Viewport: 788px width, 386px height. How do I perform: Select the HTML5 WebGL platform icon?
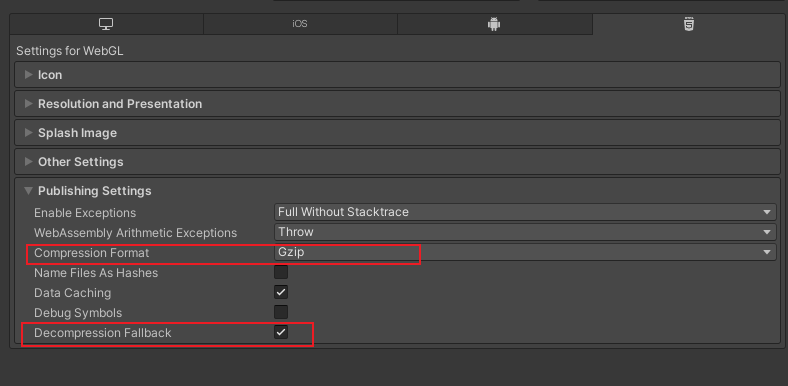pyautogui.click(x=689, y=24)
